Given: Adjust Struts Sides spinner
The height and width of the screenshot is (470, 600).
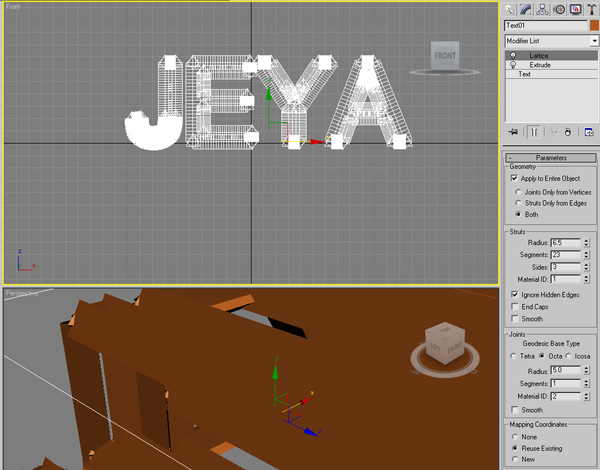Looking at the screenshot, I should 586,267.
